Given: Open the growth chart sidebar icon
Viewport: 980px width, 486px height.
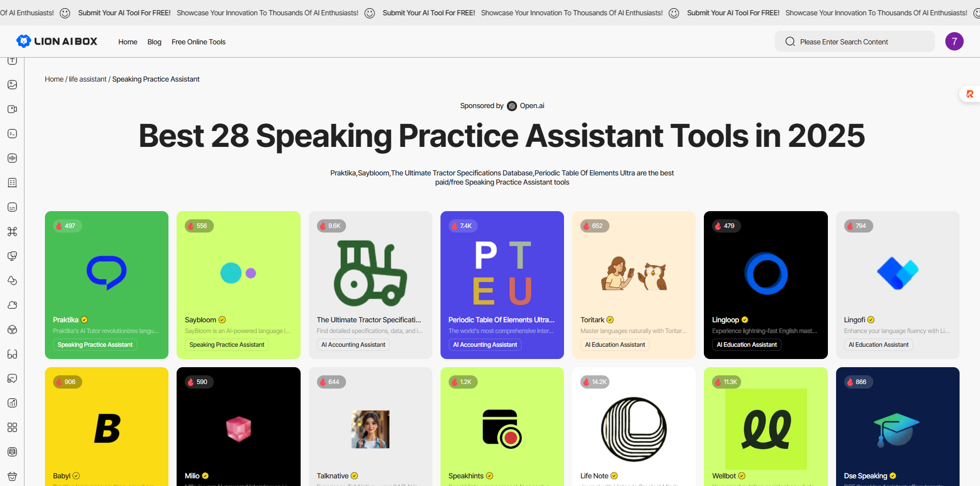Looking at the screenshot, I should coord(12,403).
